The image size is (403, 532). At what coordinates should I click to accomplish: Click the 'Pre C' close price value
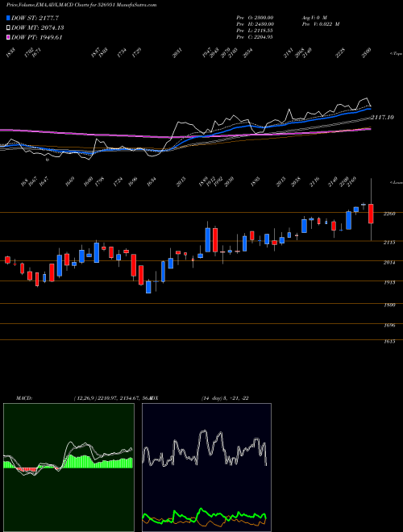[x=255, y=37]
